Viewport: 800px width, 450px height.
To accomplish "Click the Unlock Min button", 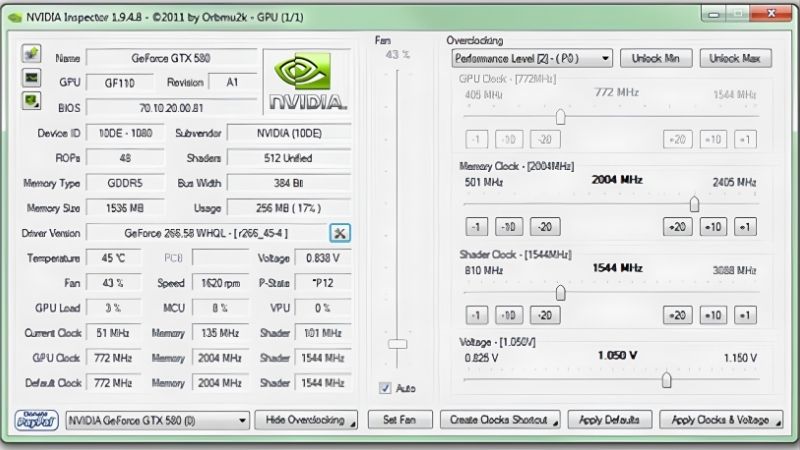I will point(656,58).
